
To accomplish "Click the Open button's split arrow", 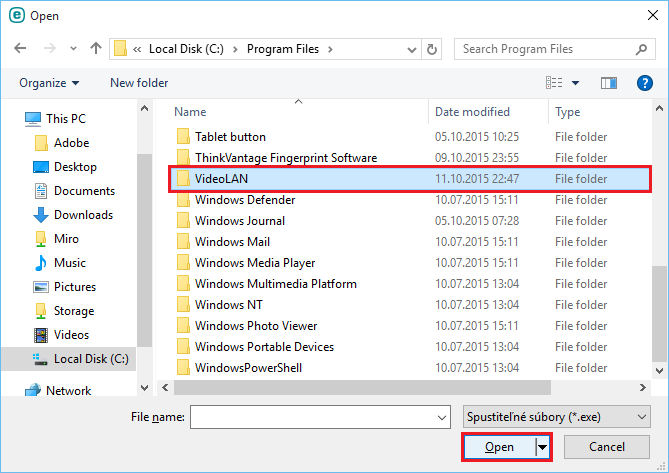I will tap(543, 447).
